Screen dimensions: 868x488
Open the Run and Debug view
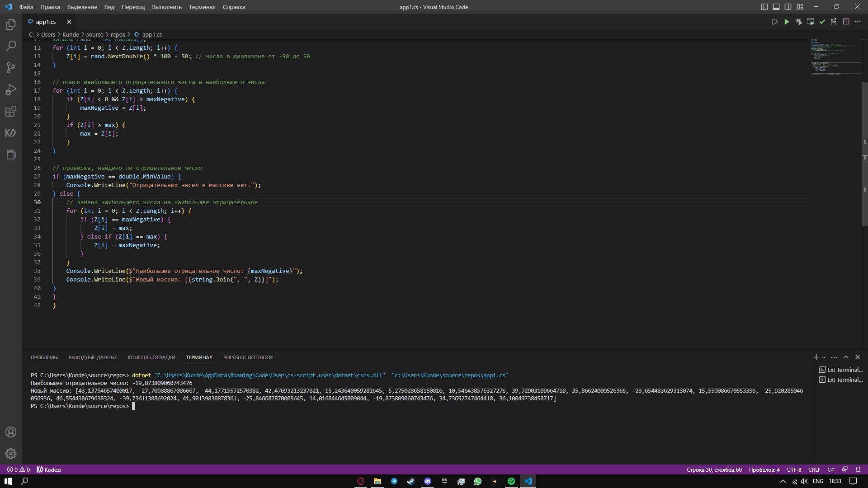click(x=11, y=89)
